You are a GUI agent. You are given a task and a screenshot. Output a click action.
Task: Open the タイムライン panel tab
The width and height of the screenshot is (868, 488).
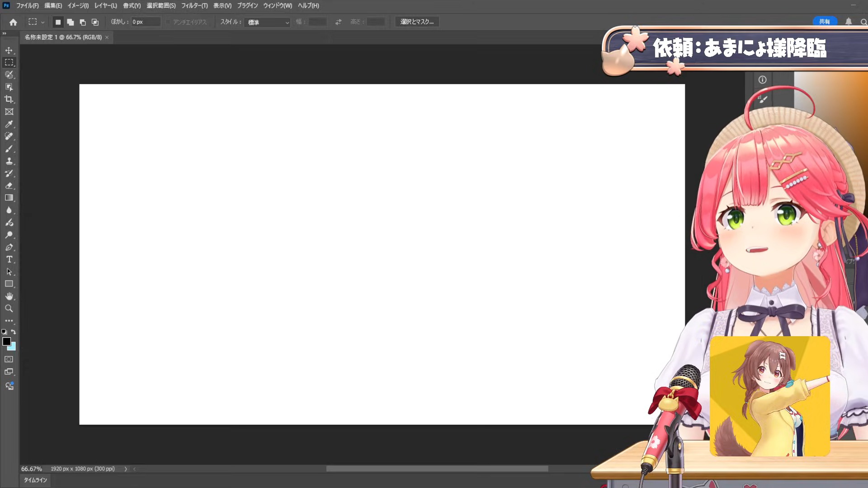[x=35, y=480]
